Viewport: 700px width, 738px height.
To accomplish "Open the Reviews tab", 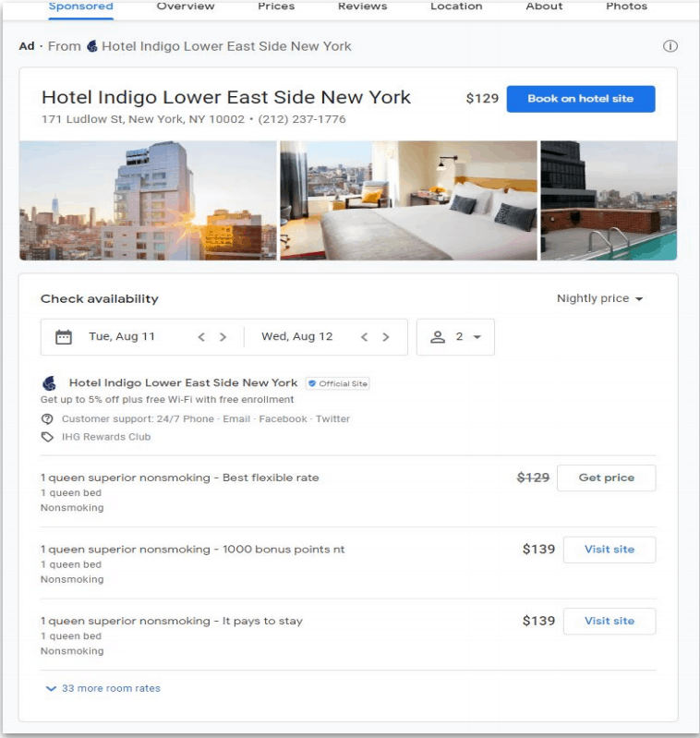I will click(363, 6).
